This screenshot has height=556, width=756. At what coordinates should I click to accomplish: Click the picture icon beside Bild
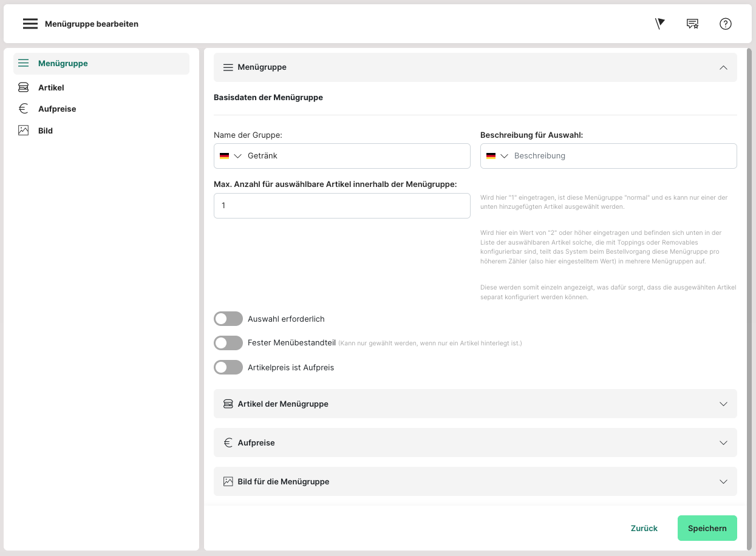click(24, 131)
